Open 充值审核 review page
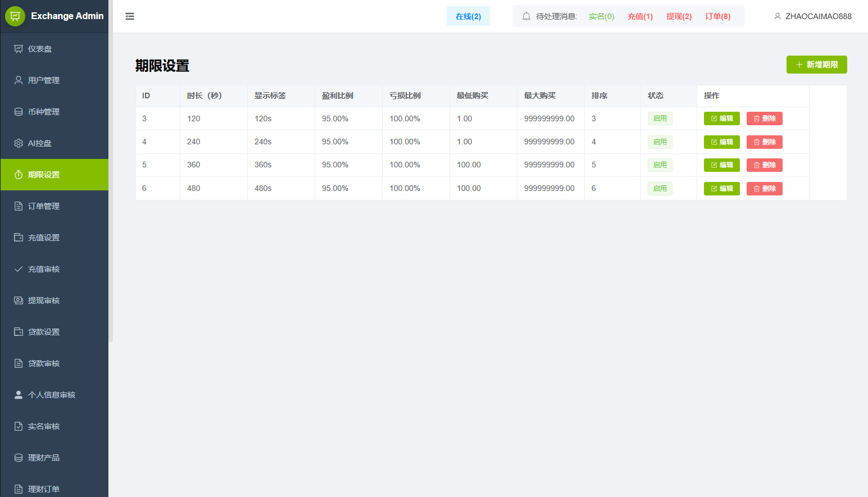Image resolution: width=868 pixels, height=497 pixels. [x=44, y=269]
